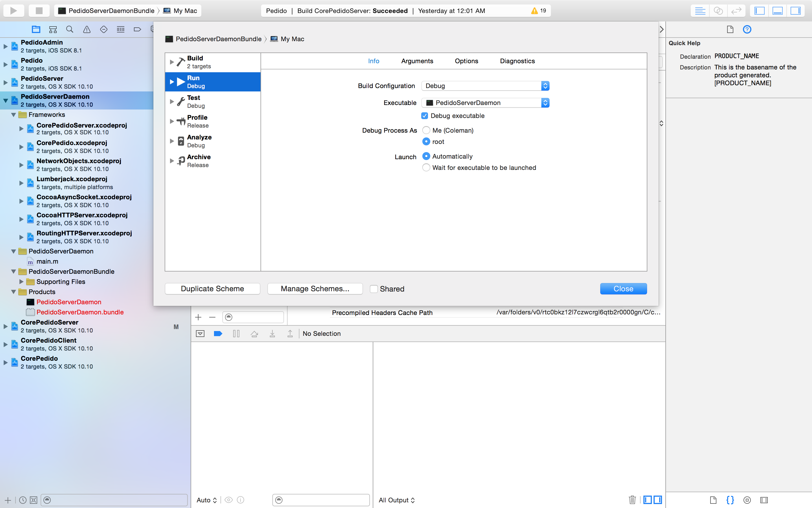The image size is (812, 508).
Task: Clear the console with the trash icon
Action: 632,500
